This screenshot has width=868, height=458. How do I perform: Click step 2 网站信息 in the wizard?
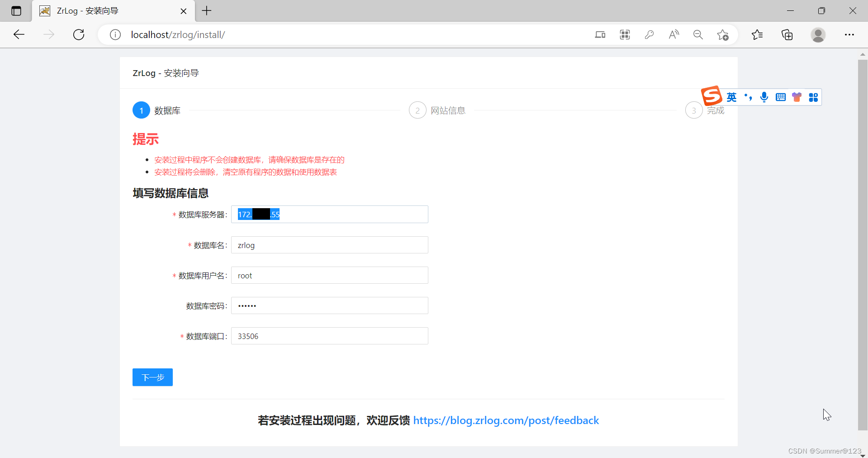click(x=437, y=110)
